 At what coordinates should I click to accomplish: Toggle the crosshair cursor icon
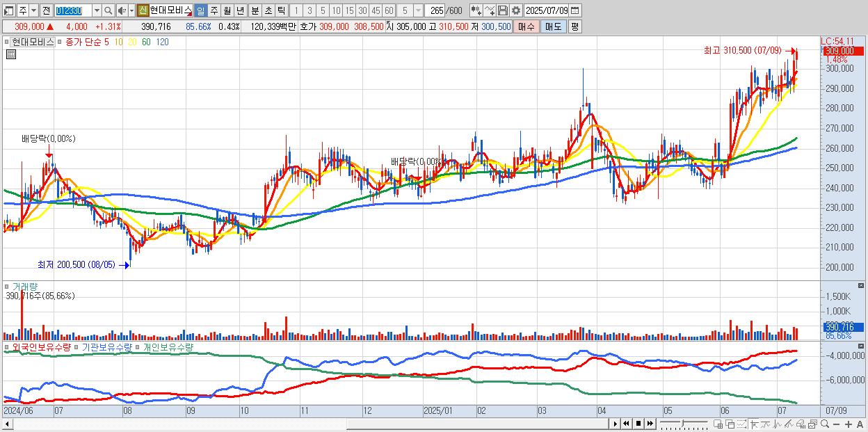tap(755, 424)
